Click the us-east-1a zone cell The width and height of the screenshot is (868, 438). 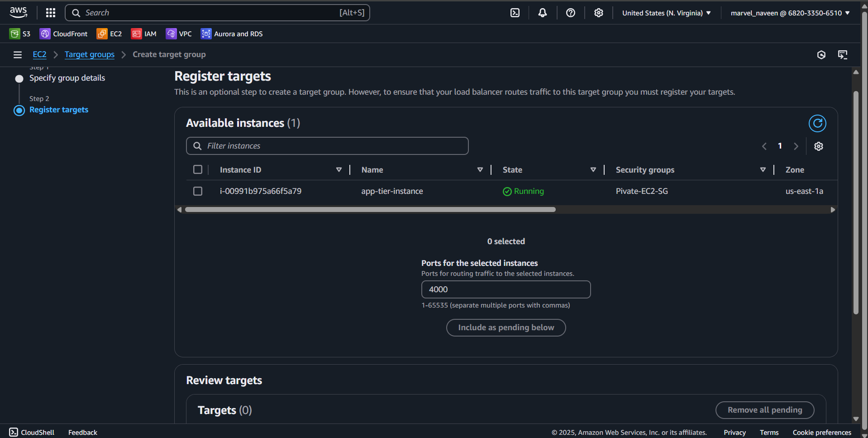point(804,191)
